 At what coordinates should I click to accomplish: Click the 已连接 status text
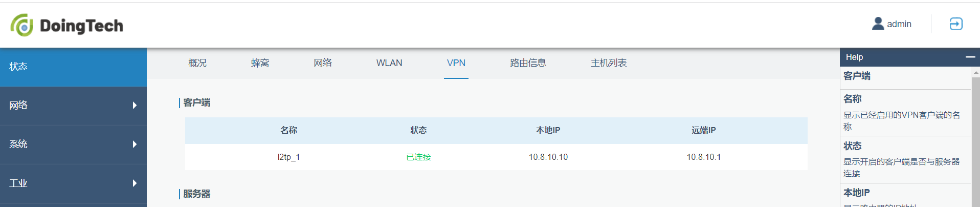(418, 157)
